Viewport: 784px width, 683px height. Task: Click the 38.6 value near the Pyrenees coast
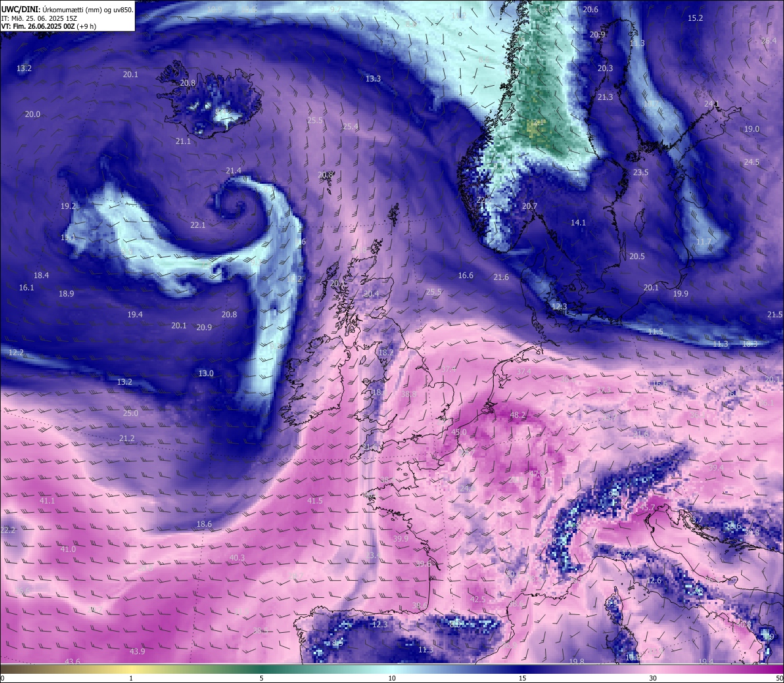coord(420,606)
